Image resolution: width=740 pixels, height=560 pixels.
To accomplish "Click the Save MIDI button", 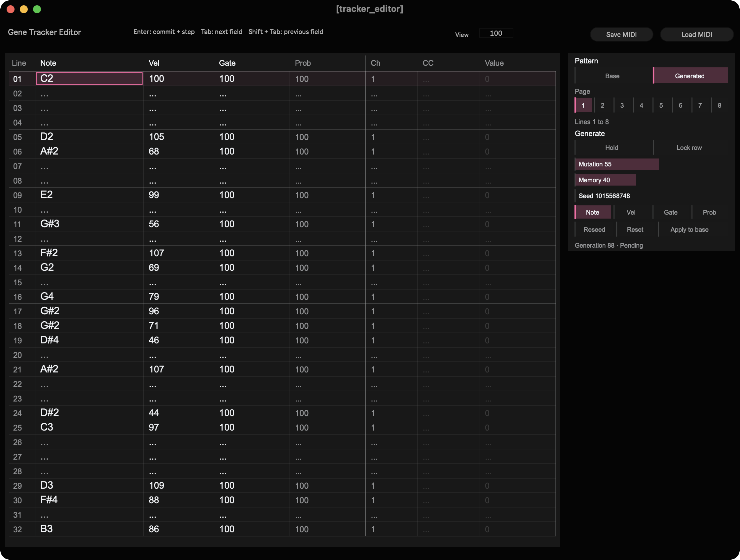I will [621, 34].
